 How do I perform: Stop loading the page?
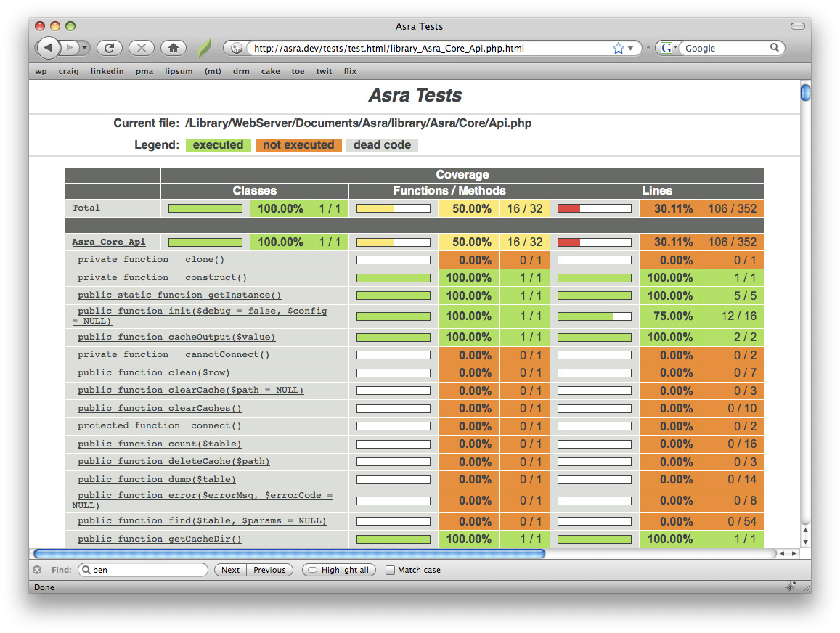[141, 48]
